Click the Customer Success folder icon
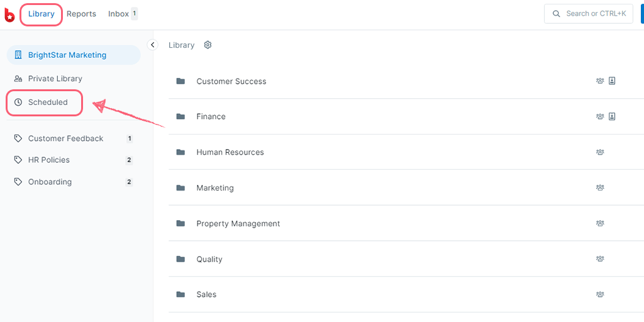 pyautogui.click(x=180, y=81)
